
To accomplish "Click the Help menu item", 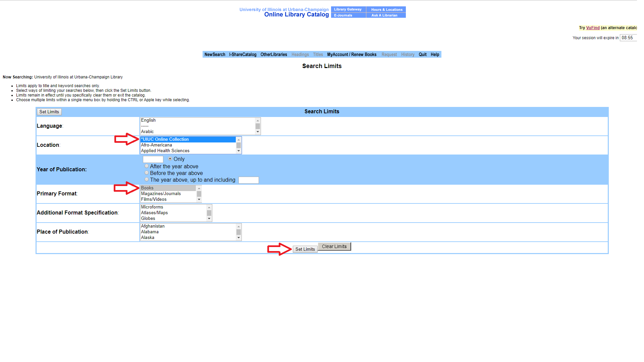I will coord(435,55).
